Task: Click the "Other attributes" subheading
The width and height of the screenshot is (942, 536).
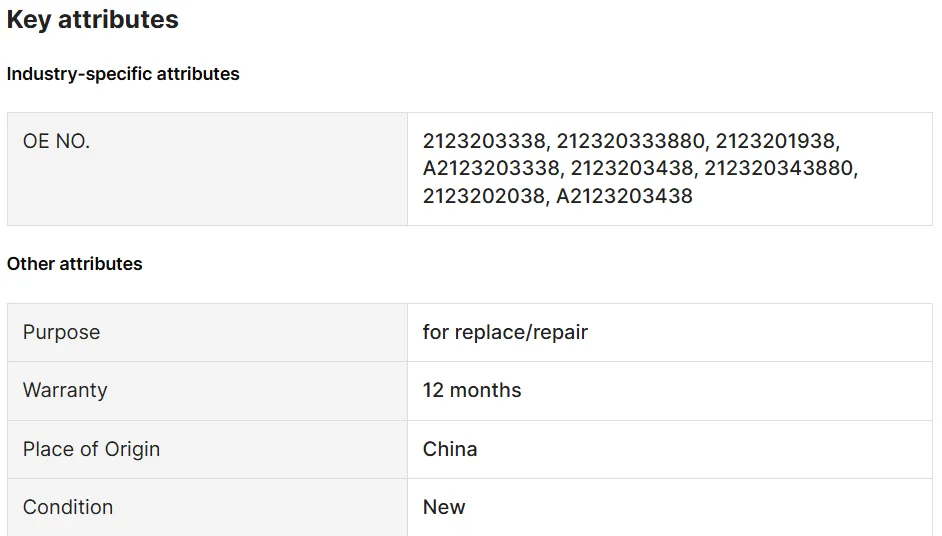Action: click(x=75, y=264)
